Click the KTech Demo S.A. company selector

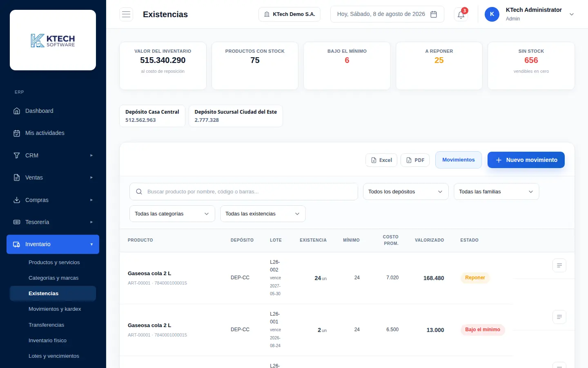click(290, 14)
